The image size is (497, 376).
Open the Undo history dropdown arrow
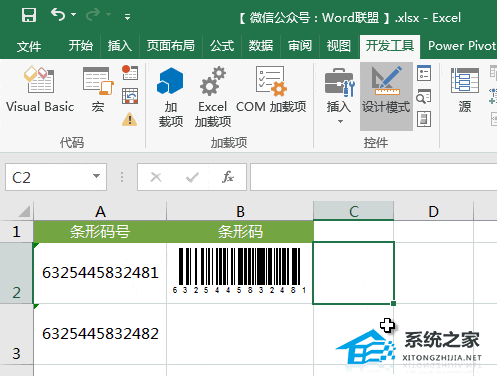coord(74,15)
